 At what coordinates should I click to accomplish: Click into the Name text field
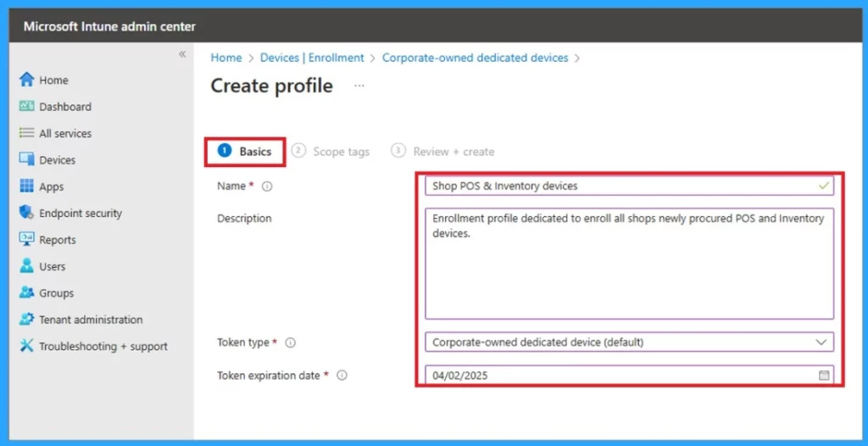click(630, 187)
